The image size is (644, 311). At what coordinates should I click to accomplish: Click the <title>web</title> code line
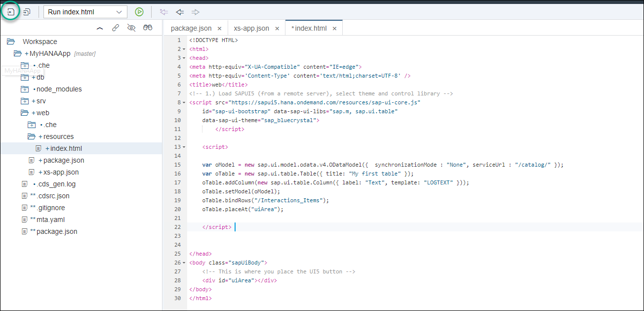[218, 85]
